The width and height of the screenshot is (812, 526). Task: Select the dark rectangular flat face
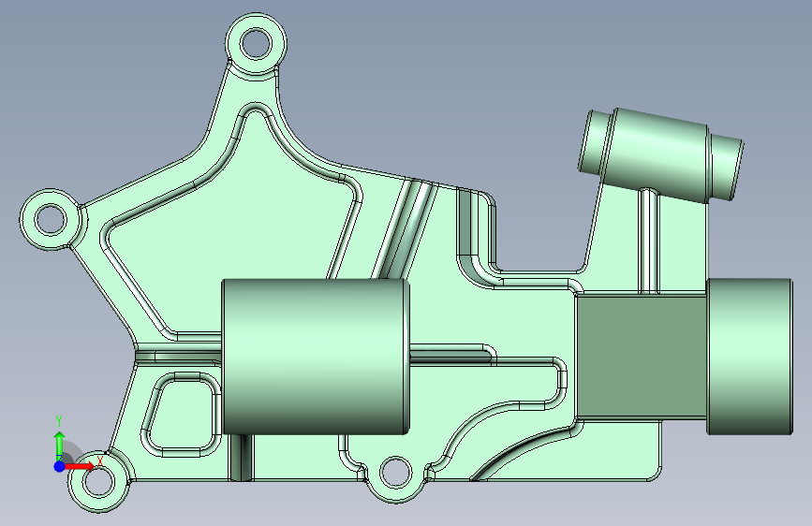[642, 357]
